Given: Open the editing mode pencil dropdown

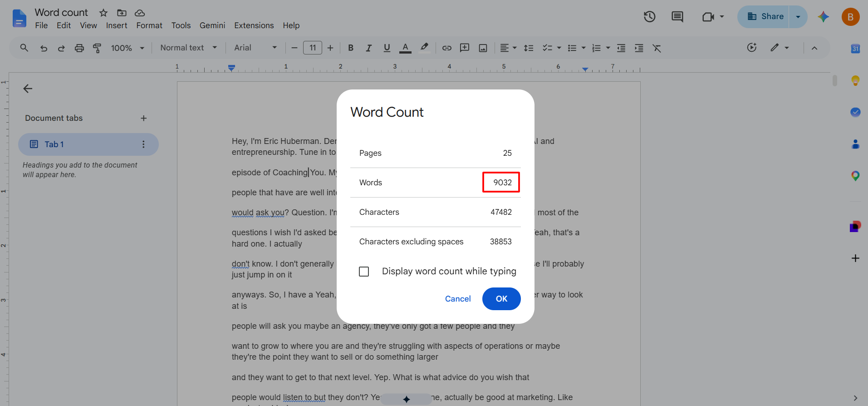Looking at the screenshot, I should pyautogui.click(x=780, y=48).
